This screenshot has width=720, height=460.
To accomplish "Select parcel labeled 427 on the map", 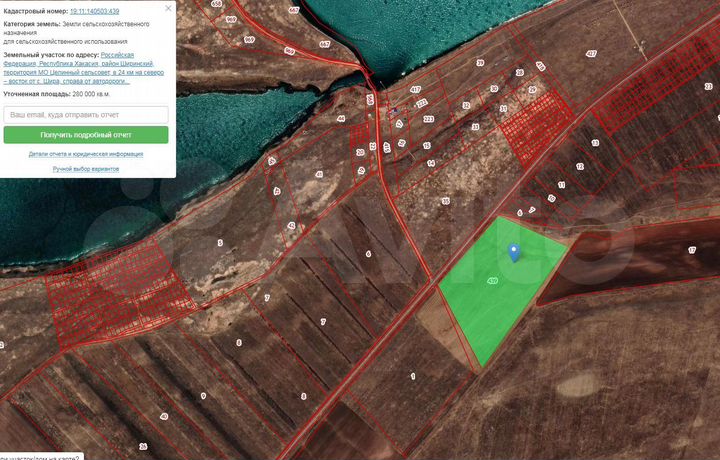I will click(x=591, y=54).
